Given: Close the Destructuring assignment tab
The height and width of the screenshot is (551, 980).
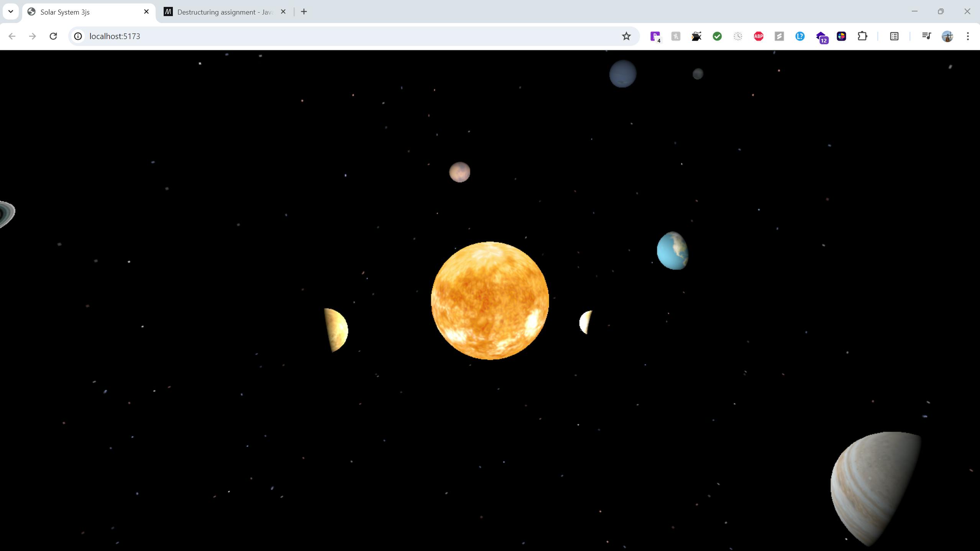Looking at the screenshot, I should click(x=283, y=11).
